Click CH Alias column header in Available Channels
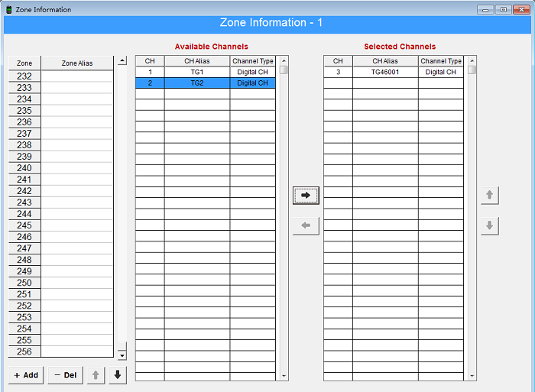This screenshot has width=535, height=392. click(197, 61)
